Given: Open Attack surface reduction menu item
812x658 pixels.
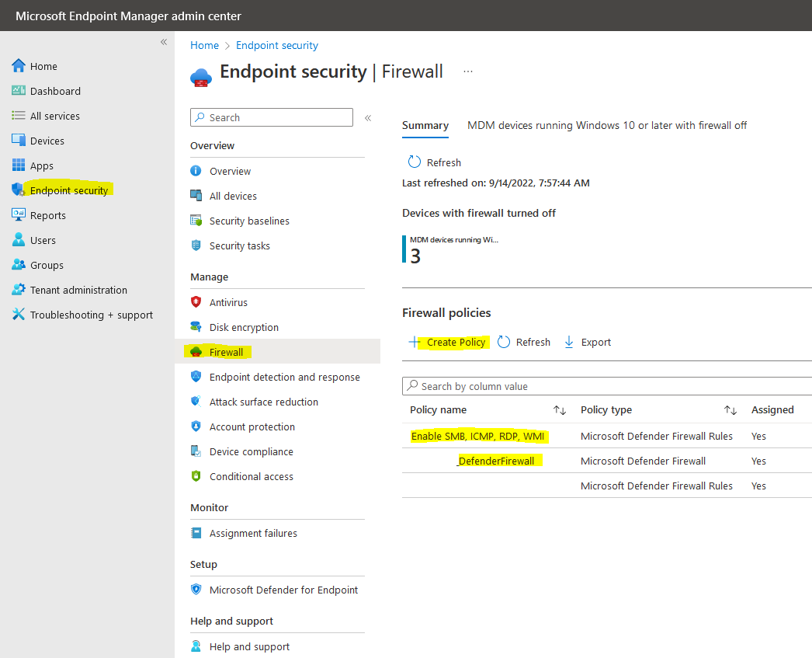Looking at the screenshot, I should click(264, 402).
